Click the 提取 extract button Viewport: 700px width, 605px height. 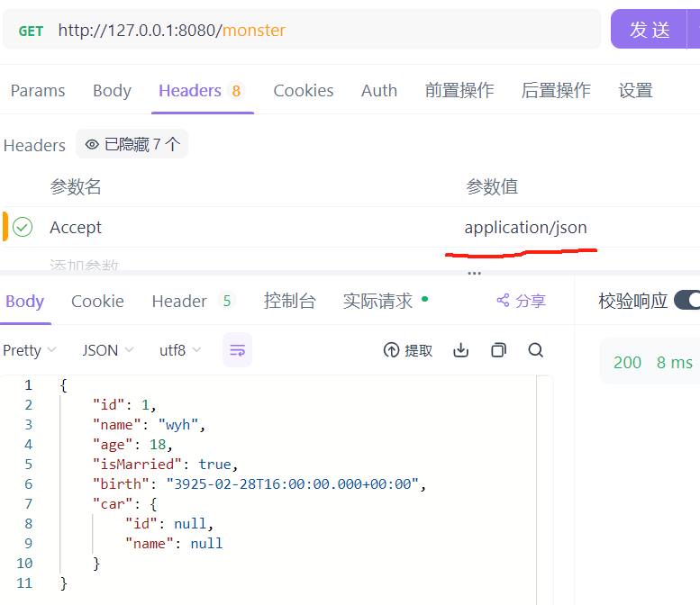point(408,350)
